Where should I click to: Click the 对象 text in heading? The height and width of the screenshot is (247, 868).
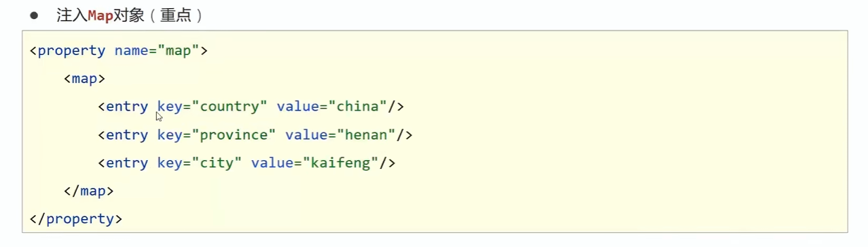pyautogui.click(x=128, y=16)
